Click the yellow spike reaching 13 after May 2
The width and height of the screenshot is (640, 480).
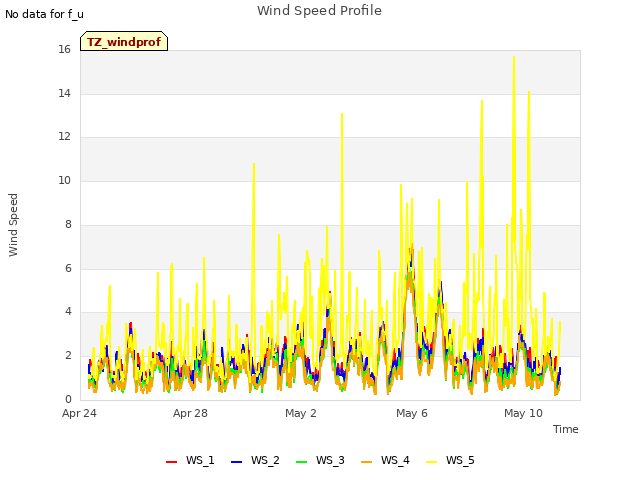[x=342, y=115]
